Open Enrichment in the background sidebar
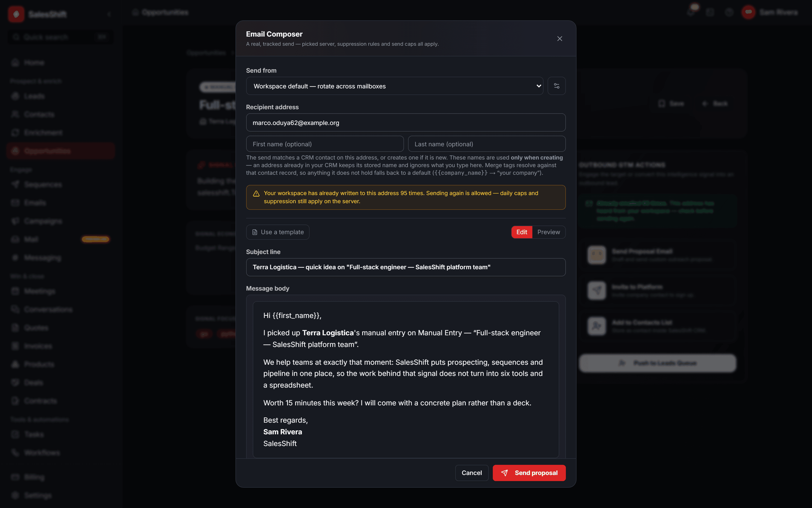This screenshot has width=812, height=508. coord(60,132)
